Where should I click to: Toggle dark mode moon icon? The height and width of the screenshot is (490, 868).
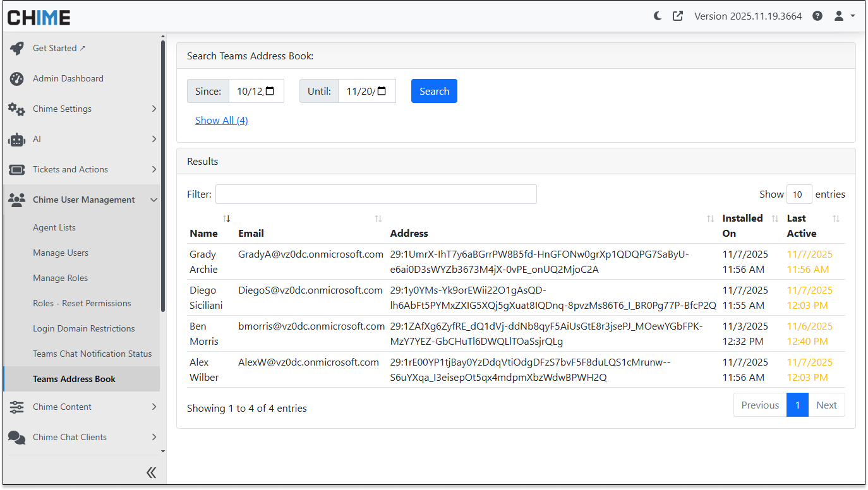click(x=658, y=16)
